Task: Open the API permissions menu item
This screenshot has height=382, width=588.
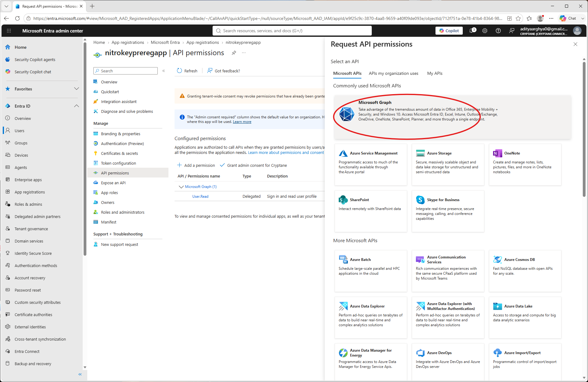Action: click(128, 173)
